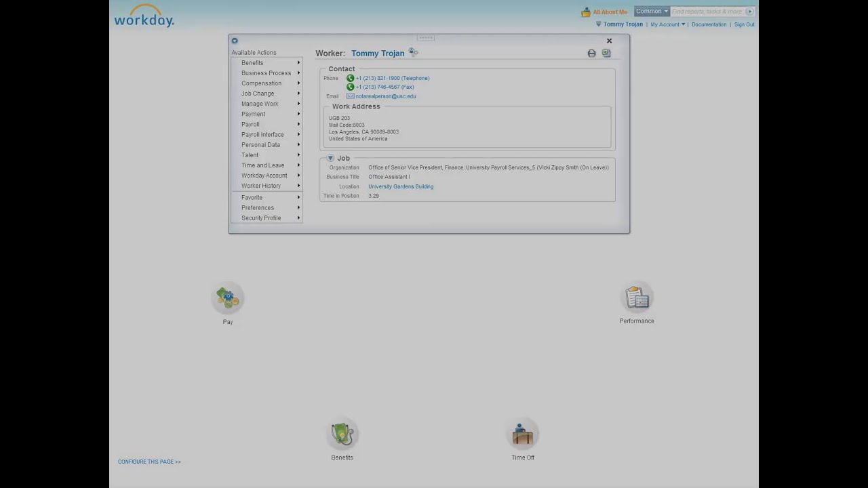Open the Time and Leave submenu

click(x=267, y=165)
